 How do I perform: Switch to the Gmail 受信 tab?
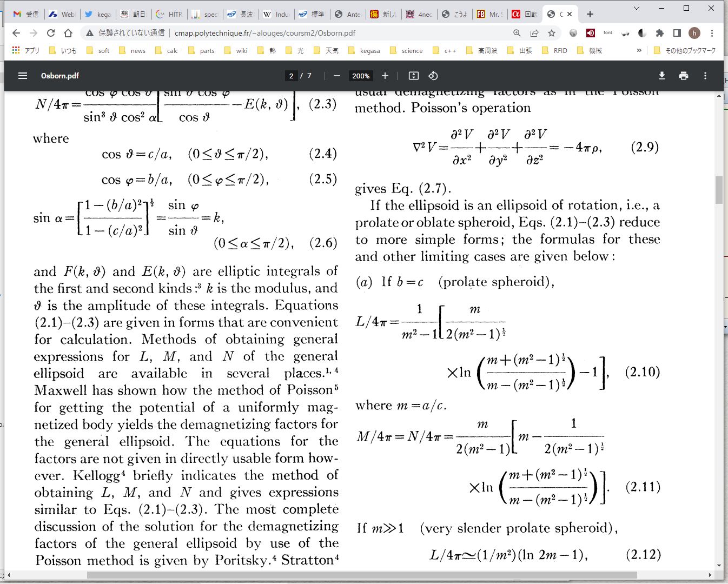[25, 14]
